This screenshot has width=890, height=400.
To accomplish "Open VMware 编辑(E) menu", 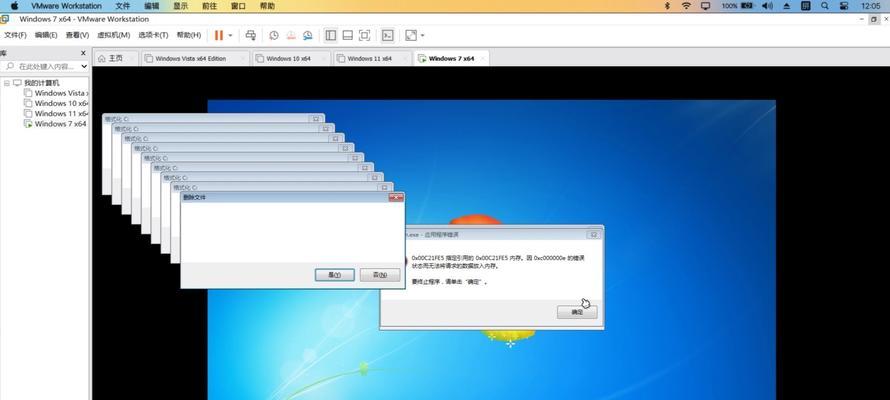I will coord(46,35).
